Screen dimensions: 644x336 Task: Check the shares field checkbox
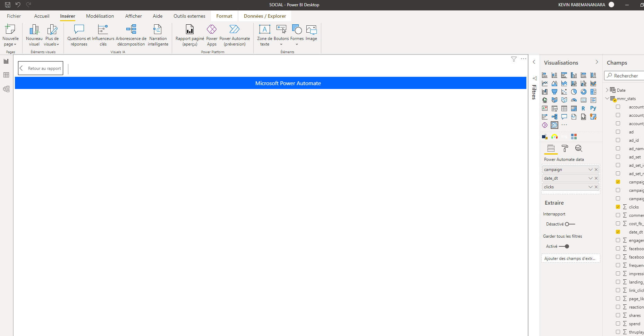(x=618, y=315)
